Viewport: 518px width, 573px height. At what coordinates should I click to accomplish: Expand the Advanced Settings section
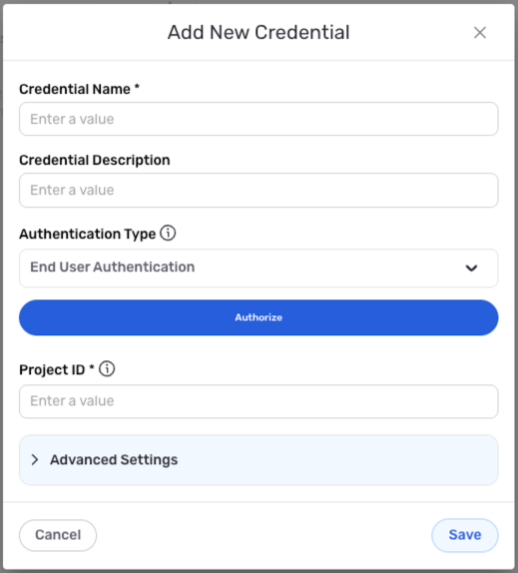(258, 460)
